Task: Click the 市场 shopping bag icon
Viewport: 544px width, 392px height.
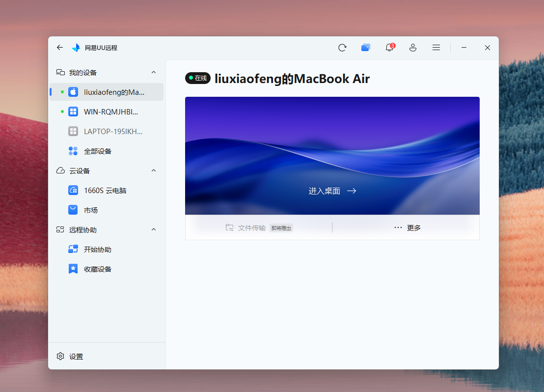Action: [73, 210]
